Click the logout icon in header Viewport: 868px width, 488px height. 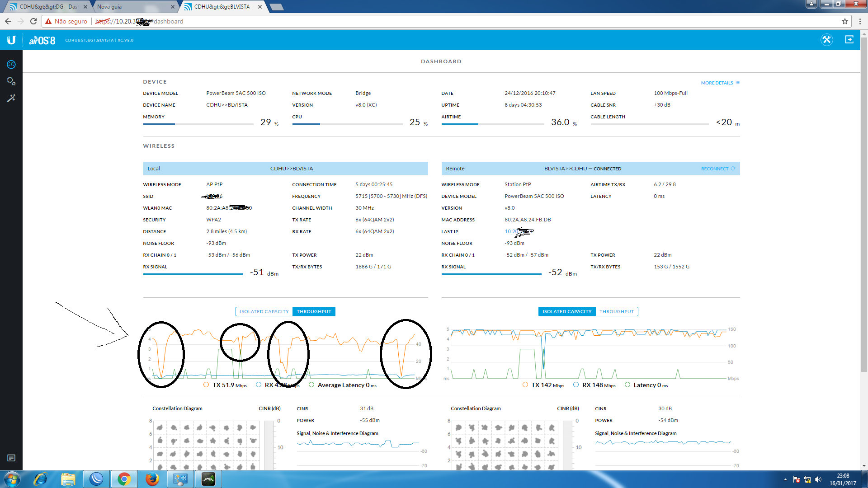[x=849, y=40]
